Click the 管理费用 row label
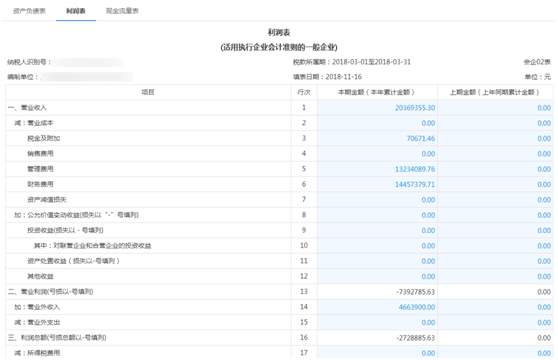Screen dimensions: 558x360 (40, 169)
